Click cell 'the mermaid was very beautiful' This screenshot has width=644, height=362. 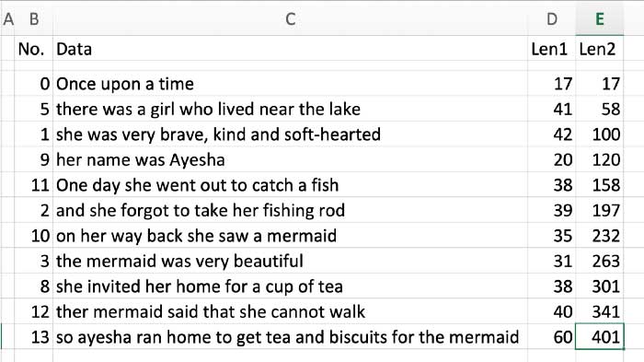[x=290, y=261]
